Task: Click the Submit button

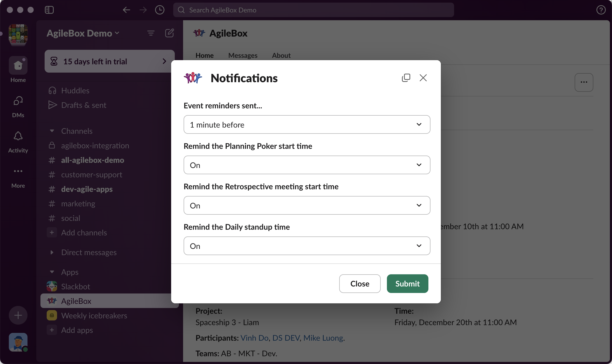Action: pos(407,284)
